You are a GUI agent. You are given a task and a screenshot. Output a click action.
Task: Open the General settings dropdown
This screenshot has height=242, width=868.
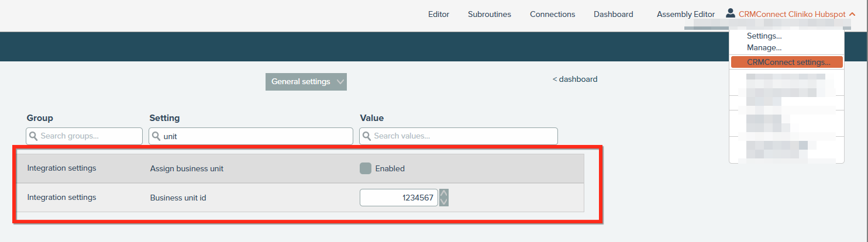coord(306,82)
